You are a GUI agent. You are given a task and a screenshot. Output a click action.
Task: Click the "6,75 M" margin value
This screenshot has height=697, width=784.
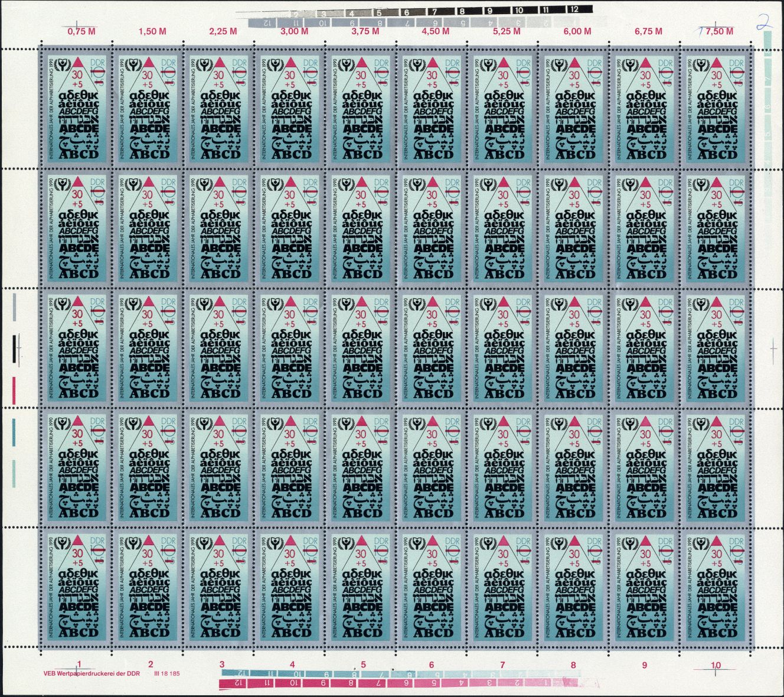coord(648,31)
